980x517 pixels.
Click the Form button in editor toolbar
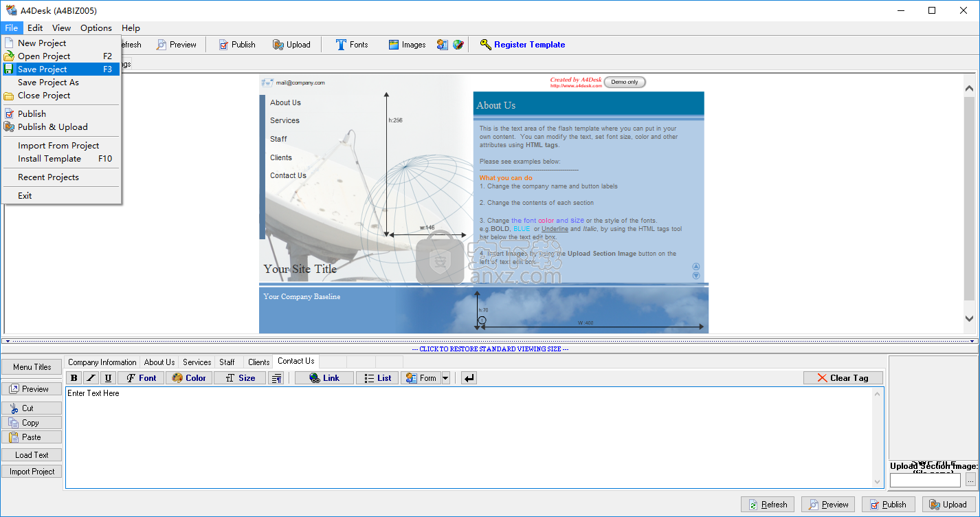pyautogui.click(x=421, y=378)
